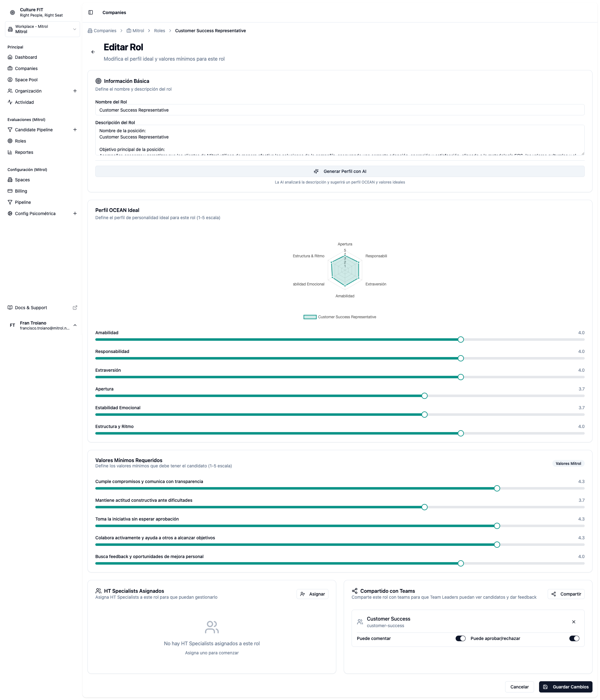This screenshot has height=700, width=600.
Task: Go to Actividad in sidebar
Action: pos(24,102)
